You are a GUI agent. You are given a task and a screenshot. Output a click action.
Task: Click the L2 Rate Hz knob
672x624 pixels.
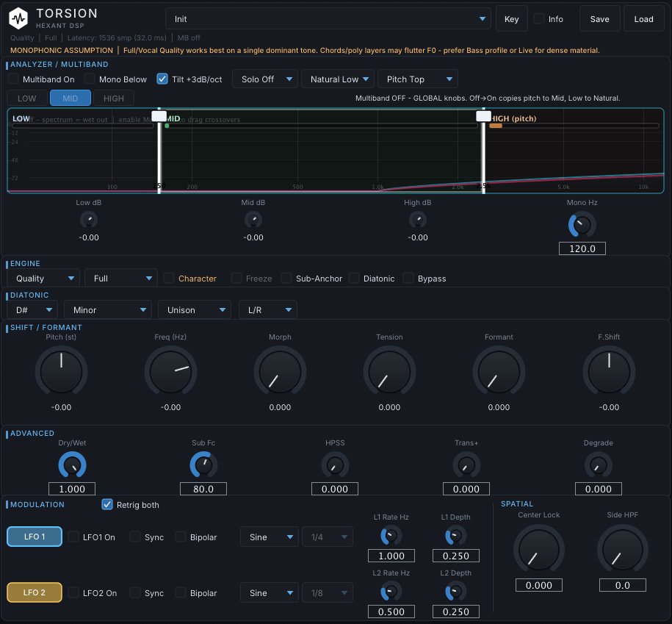391,592
